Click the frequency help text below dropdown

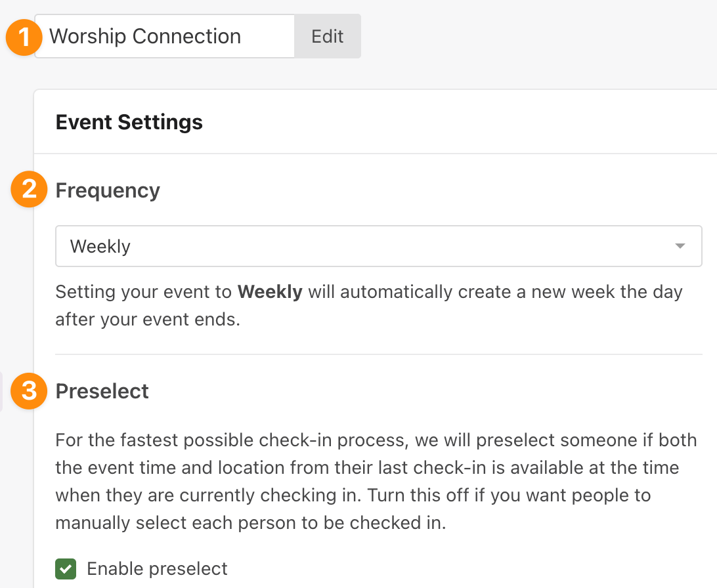point(368,305)
